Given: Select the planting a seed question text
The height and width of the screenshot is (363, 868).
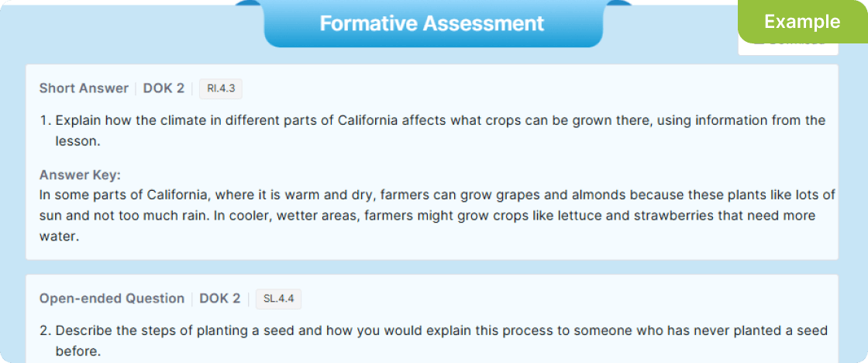Looking at the screenshot, I should click(440, 331).
